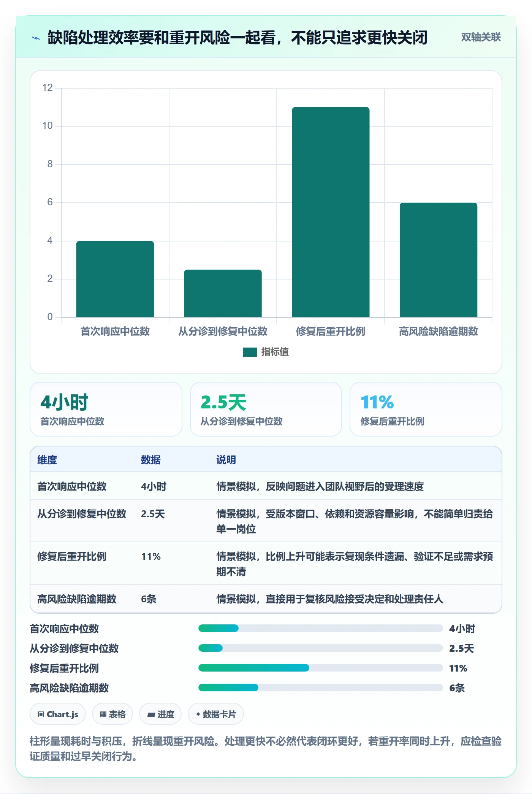Select the 数据卡片 chip
Screen dimensions: 532x794
(x=216, y=714)
